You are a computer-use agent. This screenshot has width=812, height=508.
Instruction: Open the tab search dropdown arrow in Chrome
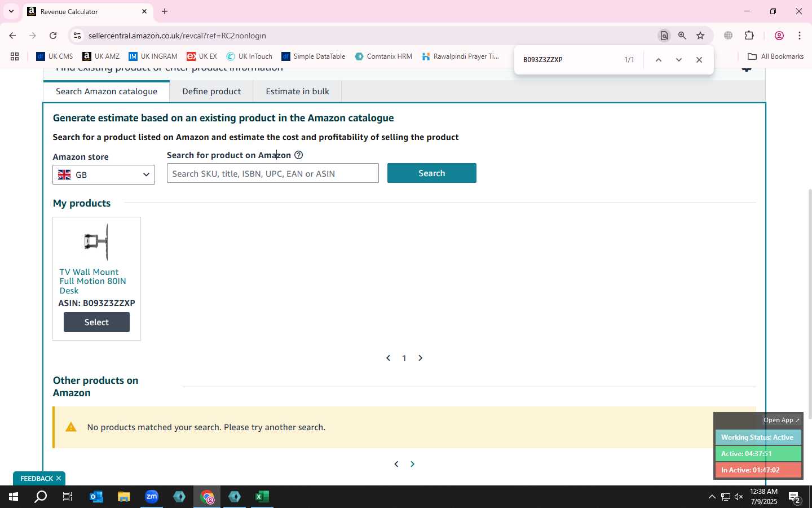(x=11, y=11)
